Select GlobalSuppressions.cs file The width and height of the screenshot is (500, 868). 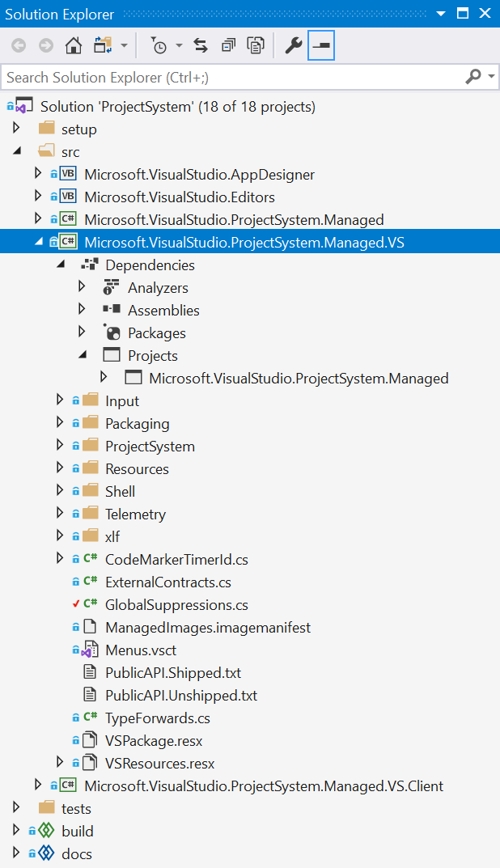click(x=176, y=604)
